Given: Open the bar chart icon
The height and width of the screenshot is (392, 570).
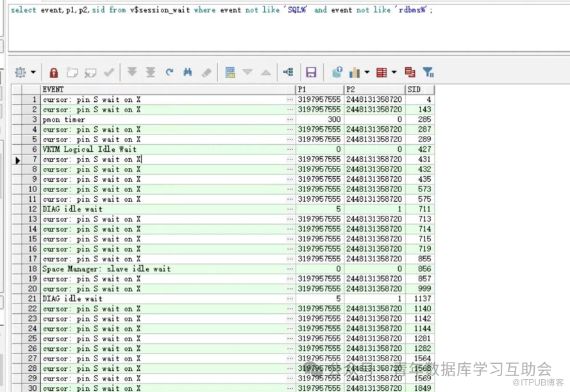Looking at the screenshot, I should click(x=355, y=72).
